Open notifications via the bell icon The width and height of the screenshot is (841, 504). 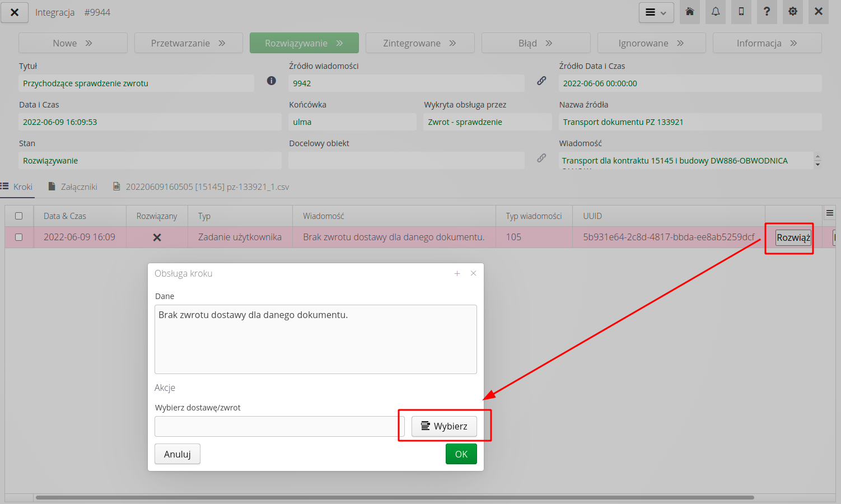715,12
